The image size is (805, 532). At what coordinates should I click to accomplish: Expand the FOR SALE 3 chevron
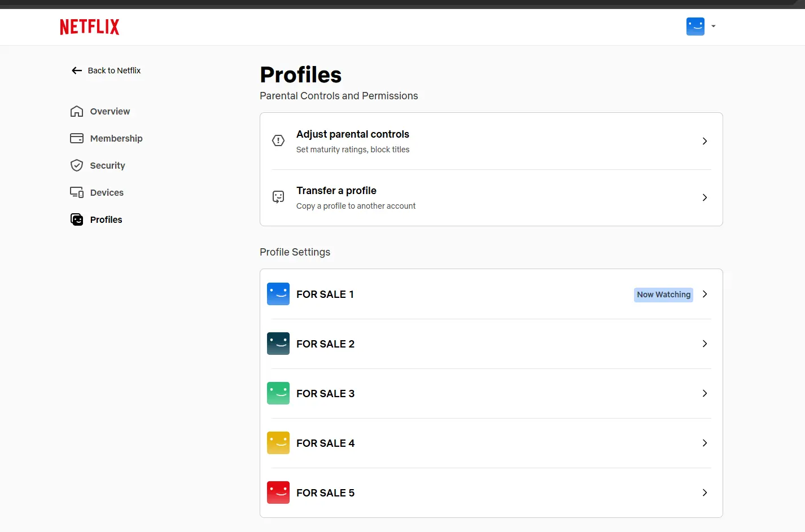[x=705, y=393]
